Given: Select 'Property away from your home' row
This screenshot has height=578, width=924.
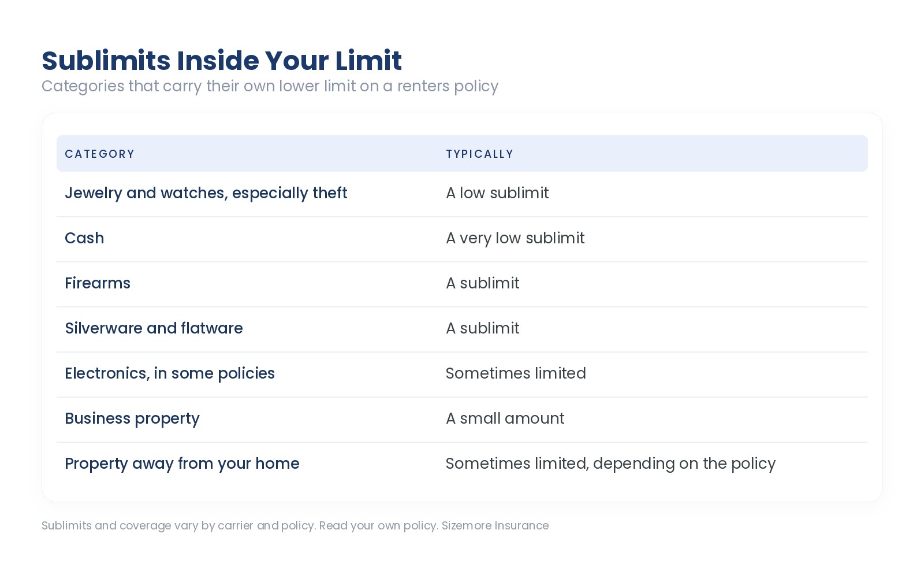Looking at the screenshot, I should click(x=462, y=464).
